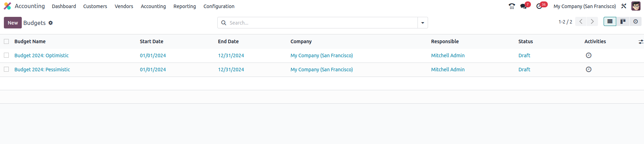Click Start Date 01/01/2024 of Pessimistic budget
644x144 pixels.
point(153,70)
